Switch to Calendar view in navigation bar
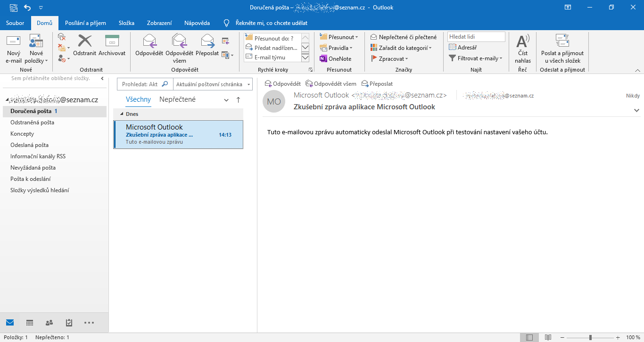Image resolution: width=644 pixels, height=342 pixels. point(30,323)
